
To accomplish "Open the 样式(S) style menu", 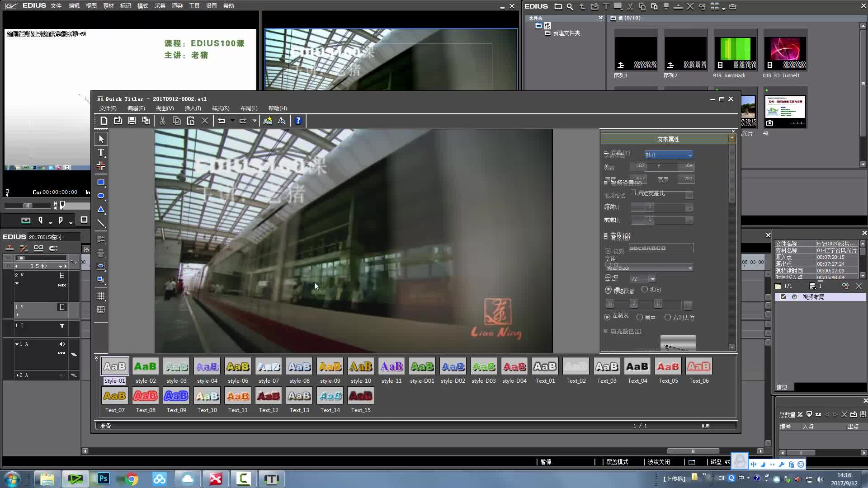I will (221, 108).
